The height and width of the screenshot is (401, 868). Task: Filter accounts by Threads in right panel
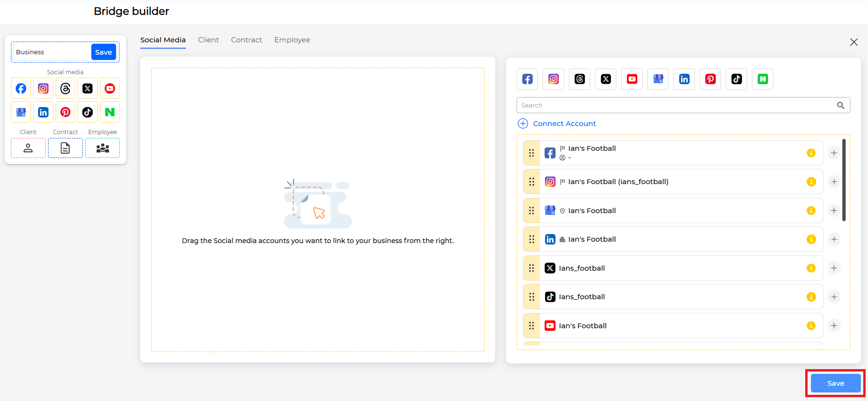coord(580,79)
